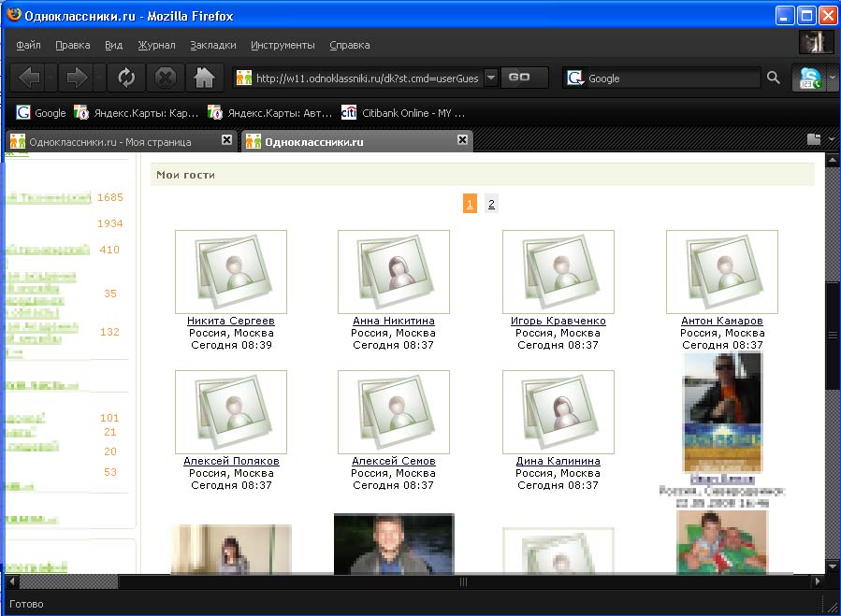
Task: Click Анна Никитина's avatar thumbnail
Action: (x=393, y=272)
